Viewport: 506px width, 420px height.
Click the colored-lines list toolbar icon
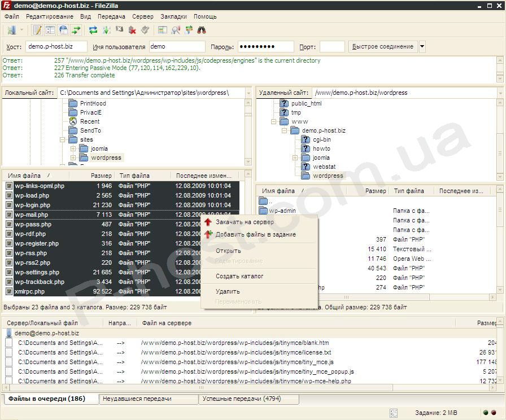tap(162, 30)
